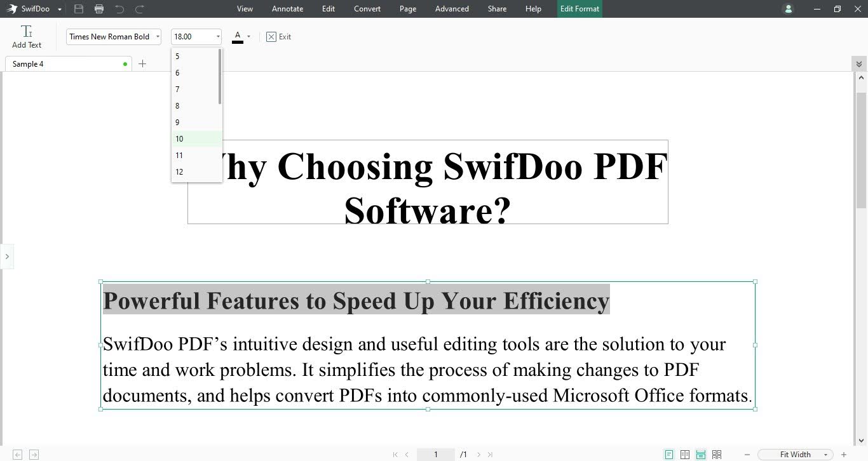Open the user account profile icon
This screenshot has height=461, width=868.
[789, 9]
